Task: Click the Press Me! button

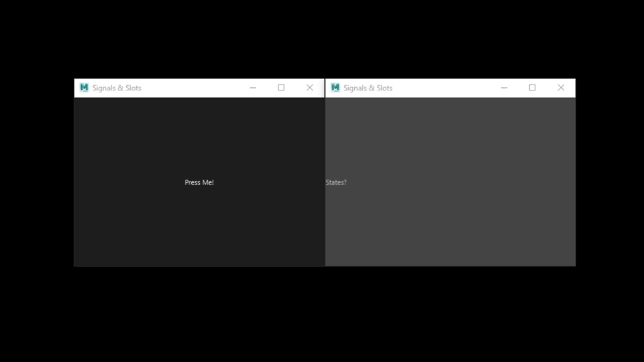Action: click(x=199, y=182)
